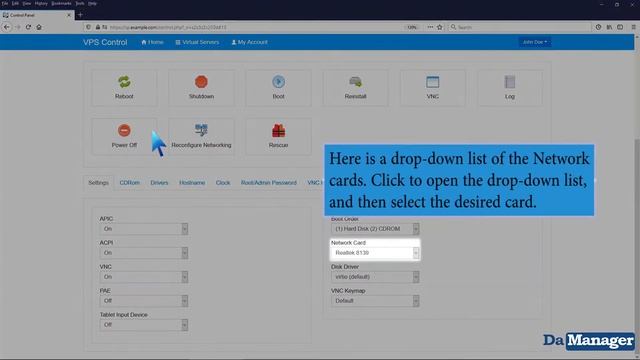Open page actions ellipsis menu
Image resolution: width=640 pixels, height=360 pixels.
430,27
